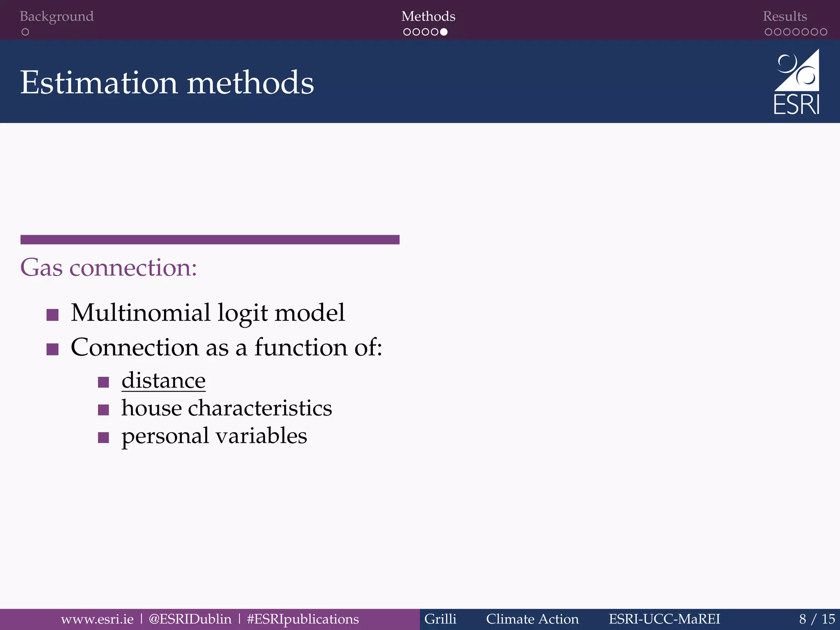
Task: Select second Methods slide navigation dot
Action: [416, 32]
